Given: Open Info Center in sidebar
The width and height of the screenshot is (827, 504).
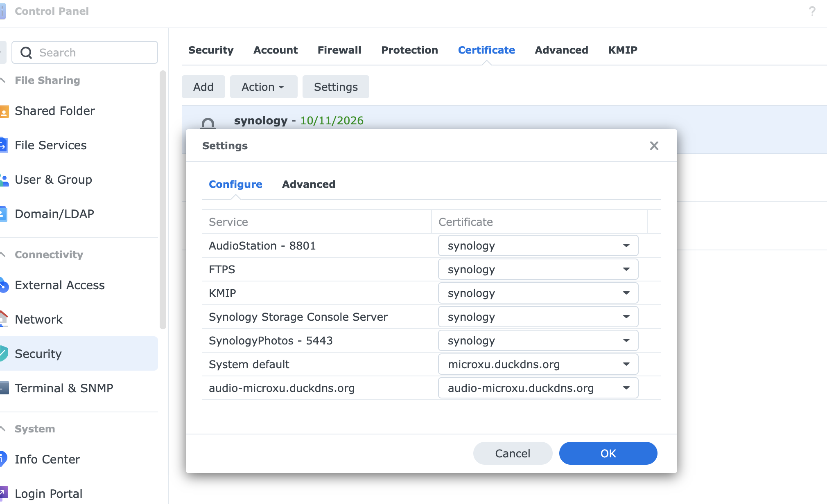Looking at the screenshot, I should [x=47, y=459].
